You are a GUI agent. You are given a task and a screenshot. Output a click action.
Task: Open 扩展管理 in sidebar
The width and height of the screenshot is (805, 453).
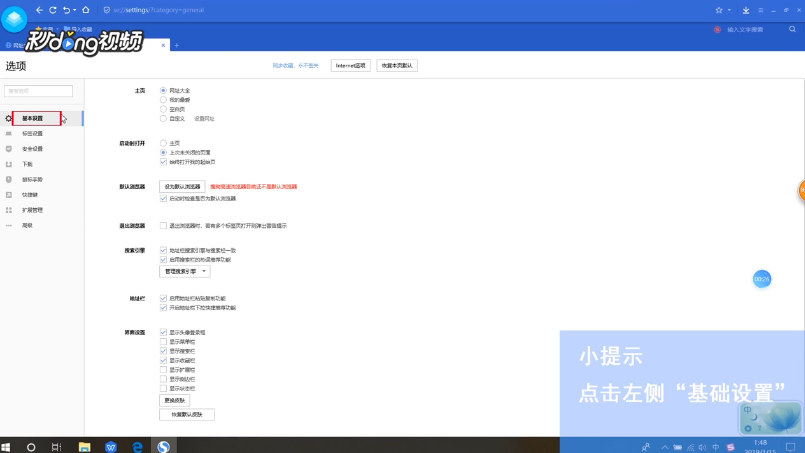tap(32, 210)
